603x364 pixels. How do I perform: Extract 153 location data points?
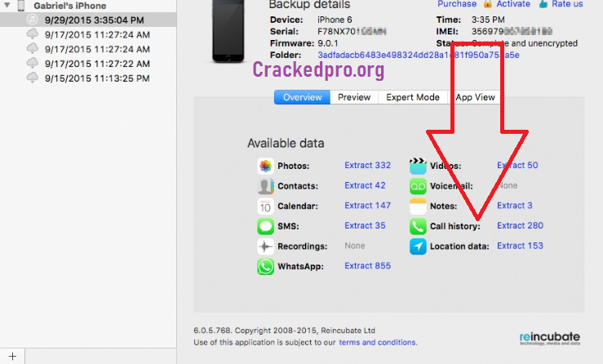coord(520,246)
